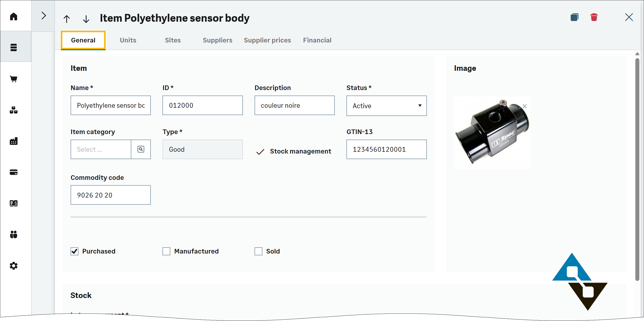Click the scrollbar up arrow
Viewport: 644px width, 321px height.
[x=637, y=54]
